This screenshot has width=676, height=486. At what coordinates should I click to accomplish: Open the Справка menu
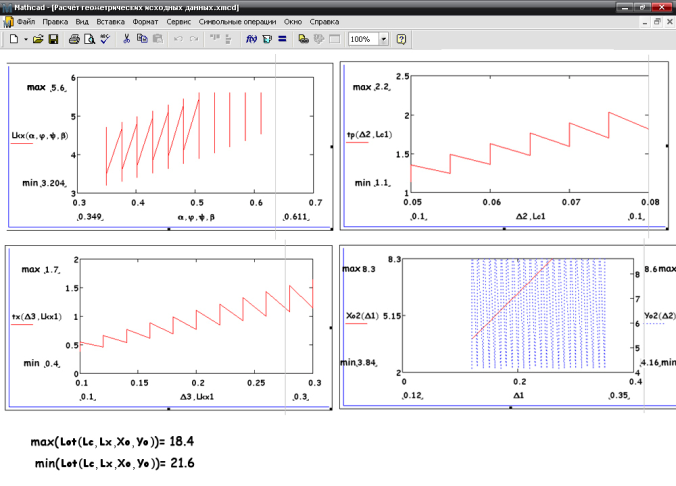point(325,21)
